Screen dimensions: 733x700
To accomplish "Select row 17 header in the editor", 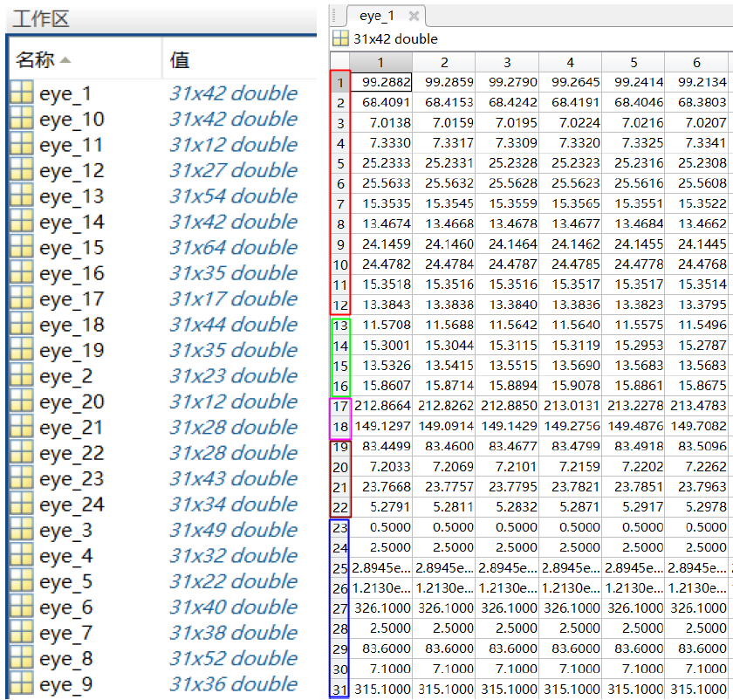I will 340,406.
